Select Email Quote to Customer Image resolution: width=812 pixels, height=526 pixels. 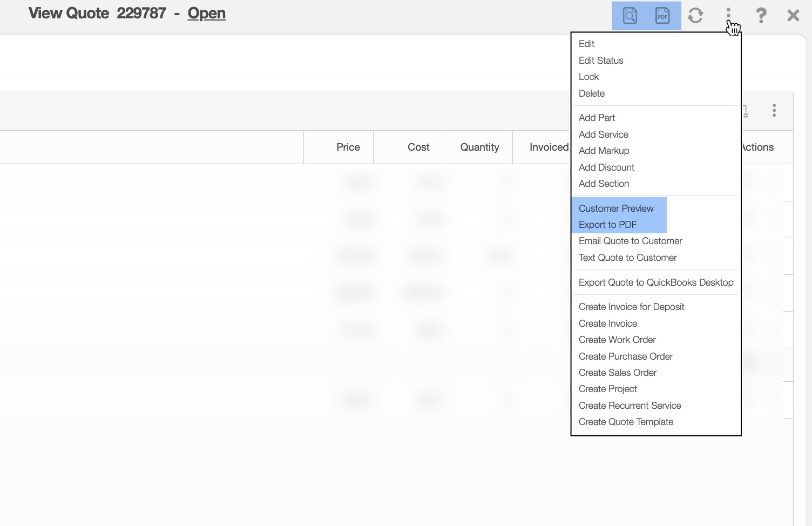[630, 241]
